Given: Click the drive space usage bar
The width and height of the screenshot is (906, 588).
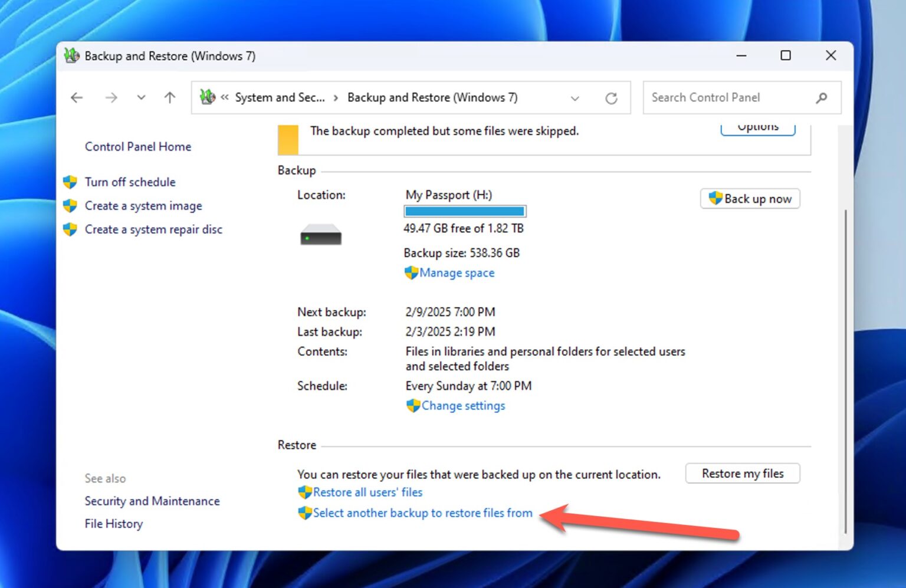Looking at the screenshot, I should tap(465, 211).
